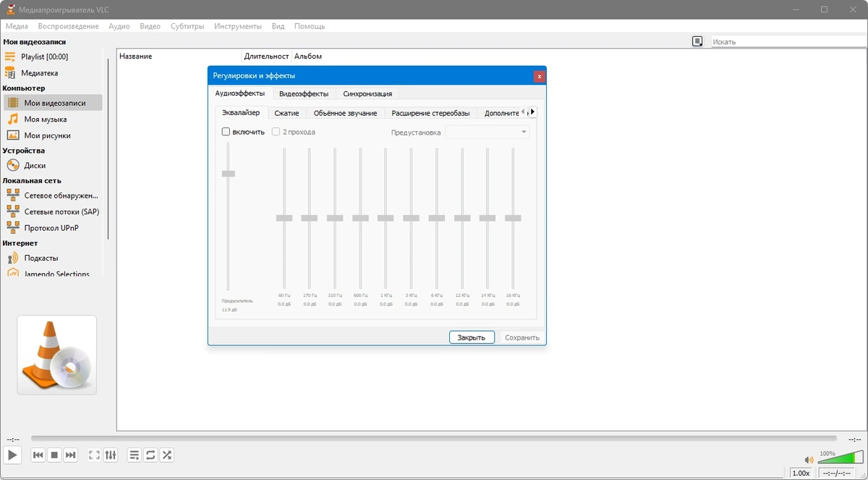
Task: Open the Инструменты menu
Action: (238, 26)
